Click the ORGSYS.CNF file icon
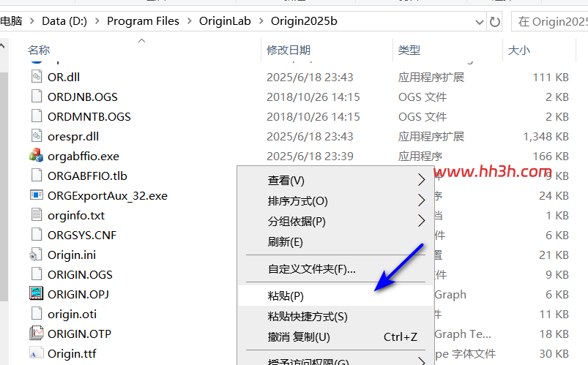 point(37,235)
